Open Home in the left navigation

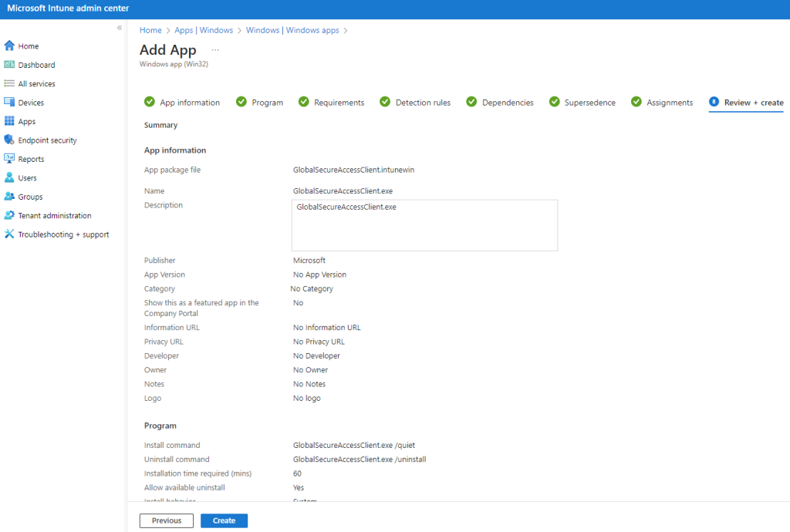click(29, 45)
